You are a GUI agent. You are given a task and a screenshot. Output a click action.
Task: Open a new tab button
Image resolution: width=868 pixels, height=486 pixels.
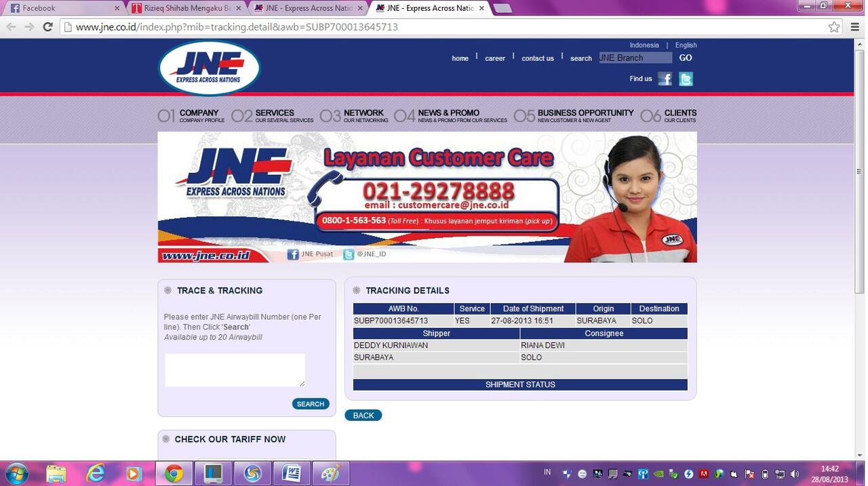(502, 8)
